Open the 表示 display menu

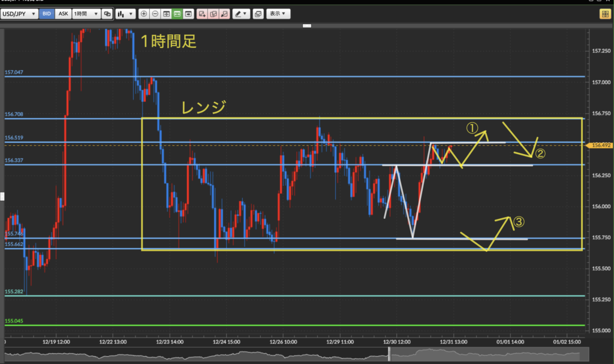click(276, 13)
